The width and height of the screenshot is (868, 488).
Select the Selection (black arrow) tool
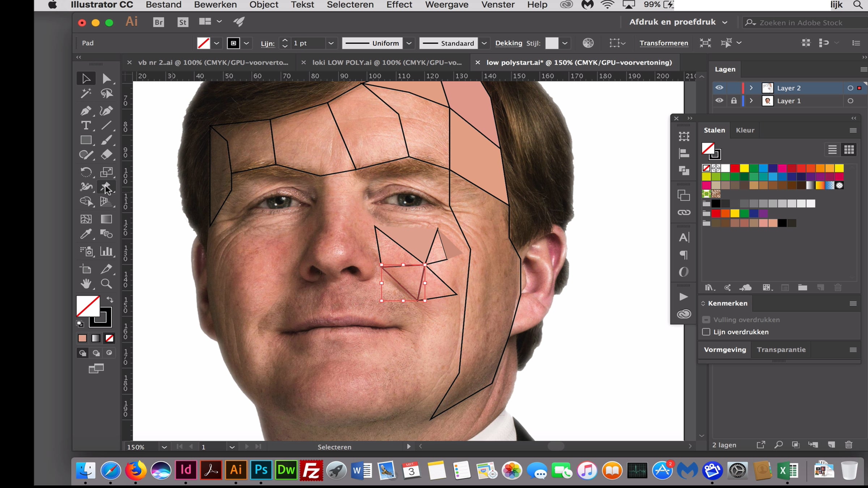pyautogui.click(x=86, y=78)
